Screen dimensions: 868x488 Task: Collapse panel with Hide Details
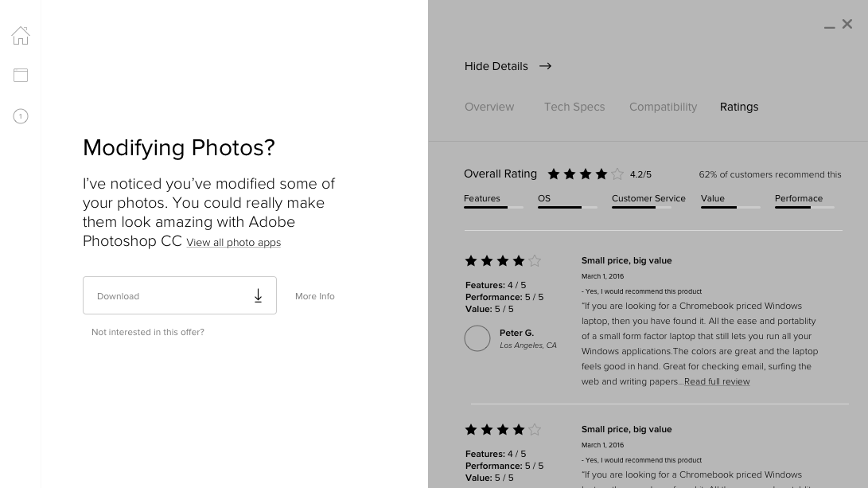(x=496, y=66)
